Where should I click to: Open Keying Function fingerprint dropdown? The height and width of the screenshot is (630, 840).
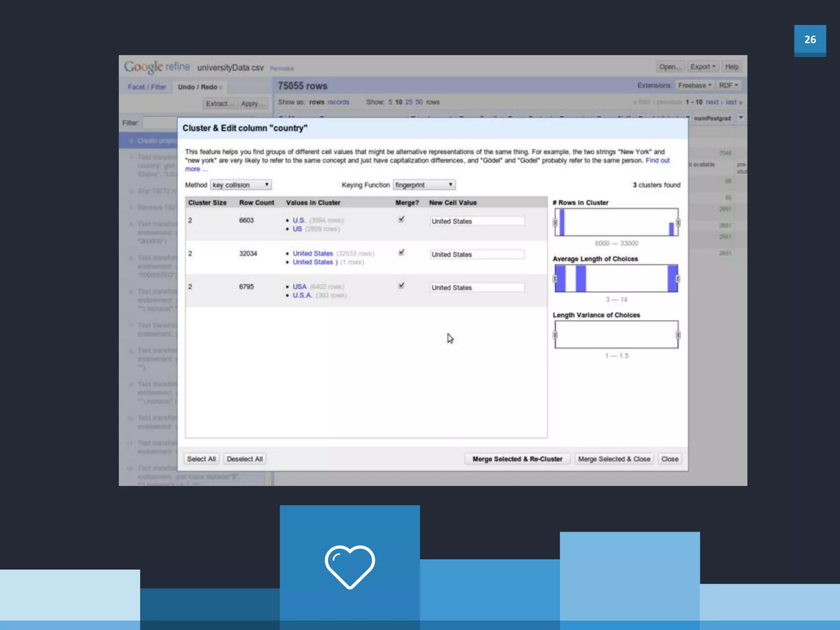tap(424, 185)
